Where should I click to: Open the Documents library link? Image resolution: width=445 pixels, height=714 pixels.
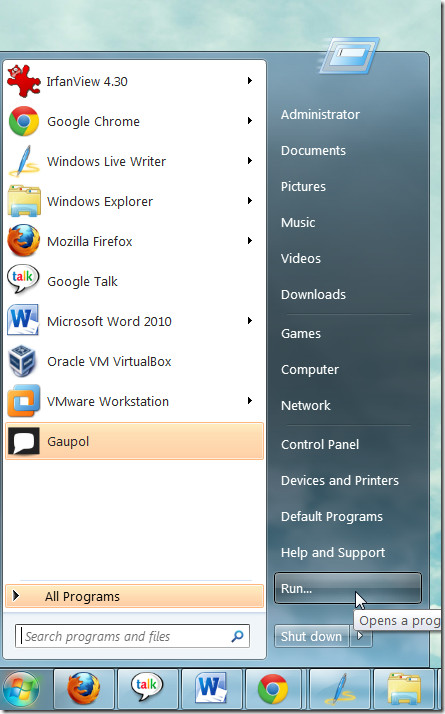point(313,151)
